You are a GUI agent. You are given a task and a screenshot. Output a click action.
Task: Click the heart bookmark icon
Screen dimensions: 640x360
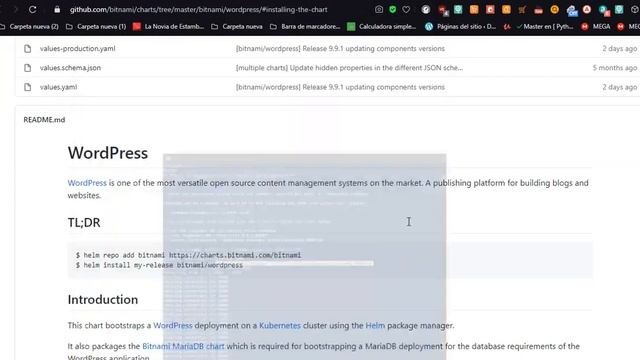coord(406,9)
